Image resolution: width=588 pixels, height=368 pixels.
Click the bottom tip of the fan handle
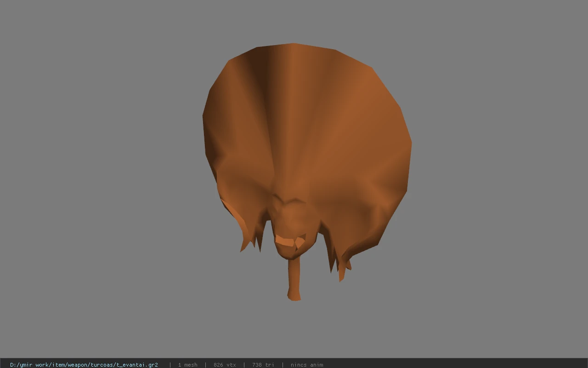294,298
